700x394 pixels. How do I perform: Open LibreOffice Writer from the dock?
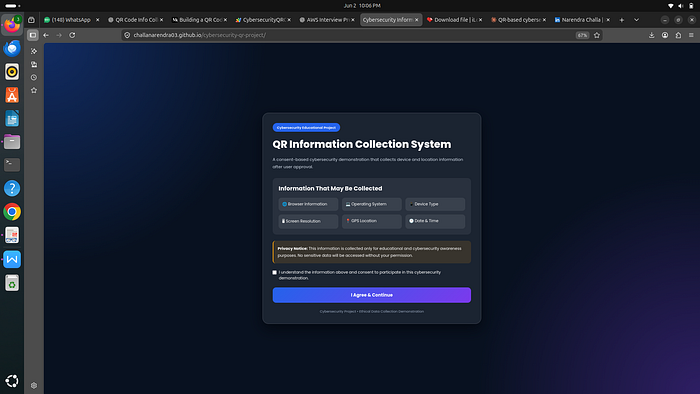click(x=12, y=119)
